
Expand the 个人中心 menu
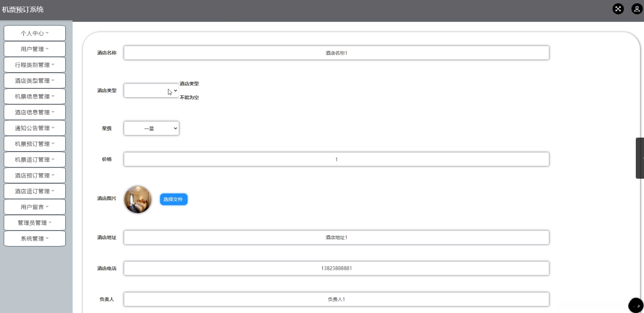34,33
